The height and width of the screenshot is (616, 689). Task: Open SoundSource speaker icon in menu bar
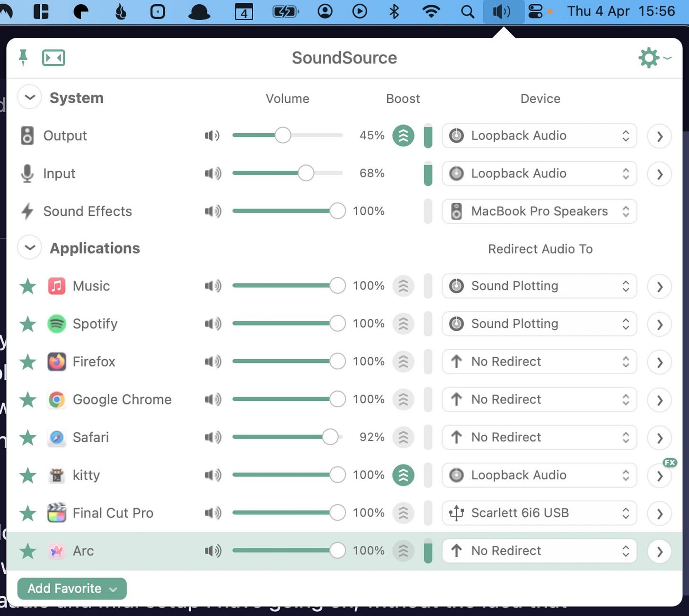tap(503, 11)
